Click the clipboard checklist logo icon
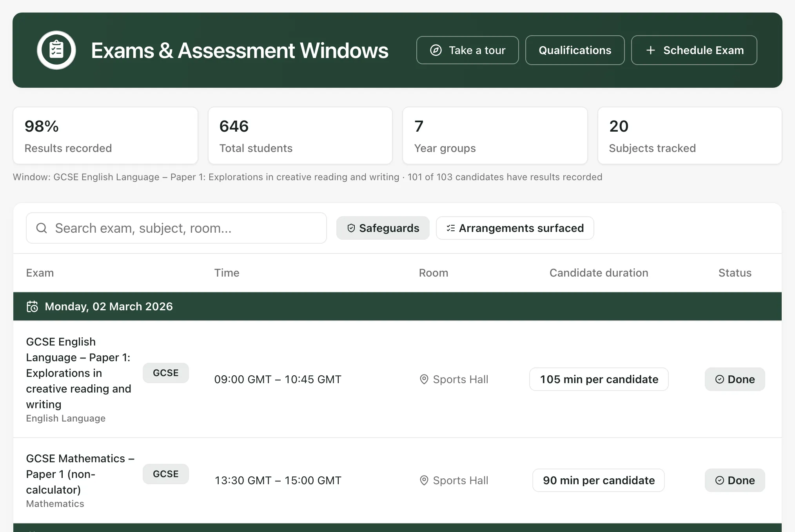The height and width of the screenshot is (532, 795). click(x=56, y=50)
